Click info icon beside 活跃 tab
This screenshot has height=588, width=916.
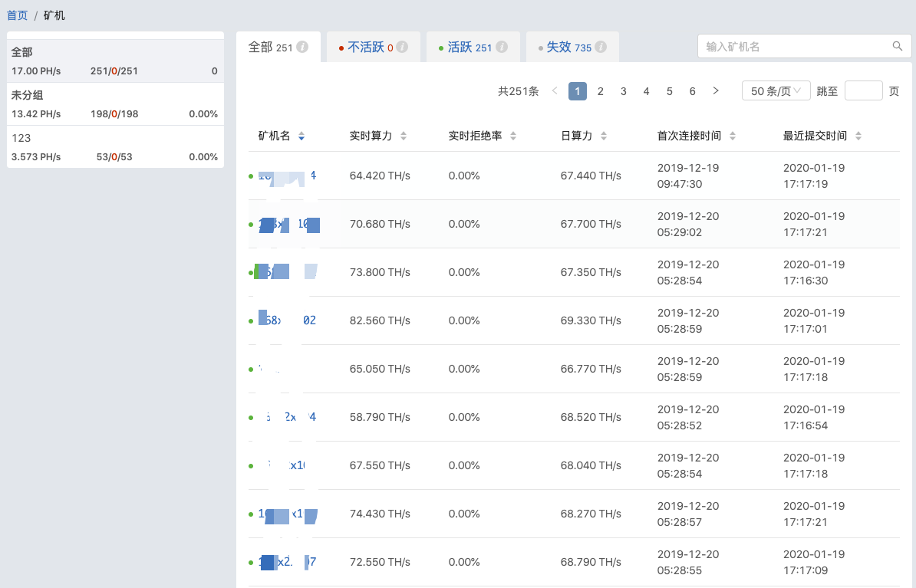click(502, 48)
